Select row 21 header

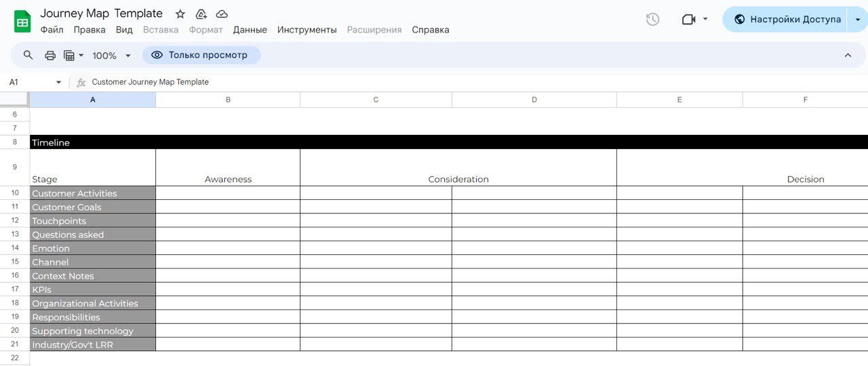pyautogui.click(x=15, y=344)
